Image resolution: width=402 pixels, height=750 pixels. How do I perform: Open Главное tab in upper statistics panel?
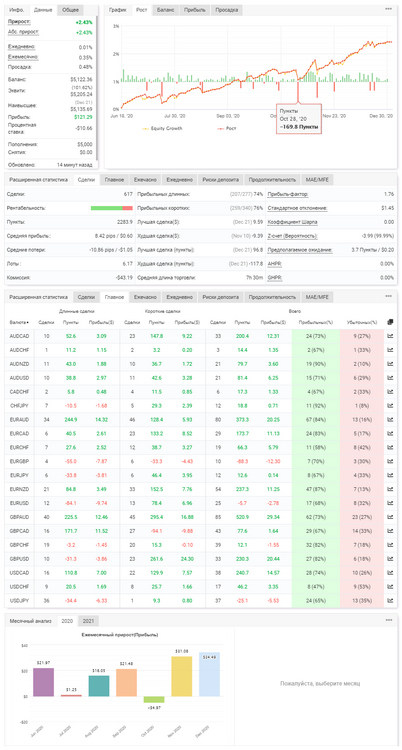tap(114, 180)
